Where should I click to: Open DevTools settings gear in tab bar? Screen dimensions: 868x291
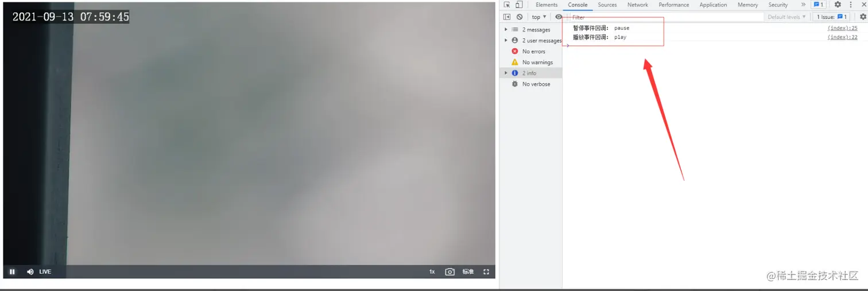pyautogui.click(x=838, y=5)
